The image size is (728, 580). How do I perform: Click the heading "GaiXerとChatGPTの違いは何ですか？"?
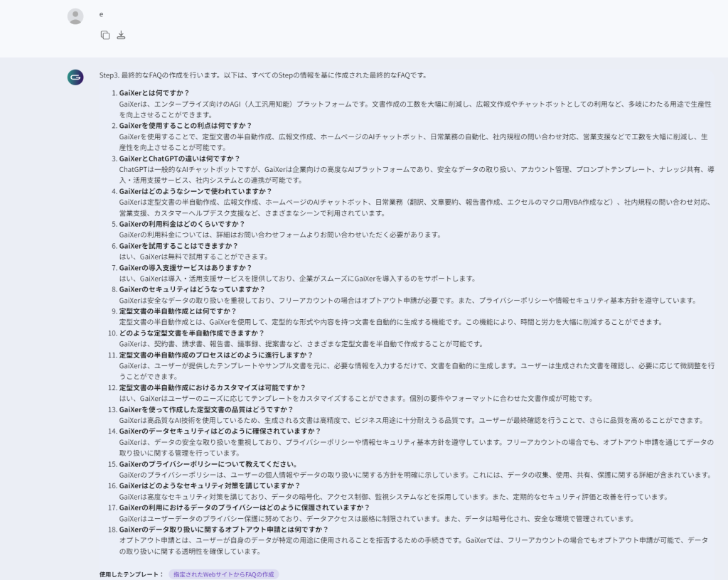179,159
